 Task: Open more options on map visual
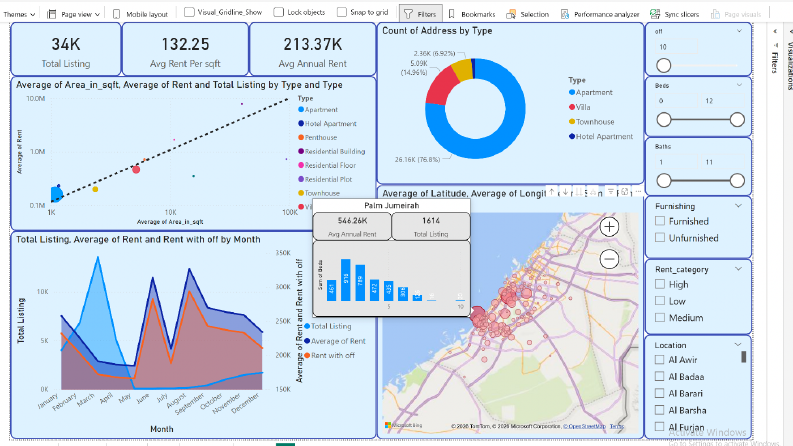(638, 192)
